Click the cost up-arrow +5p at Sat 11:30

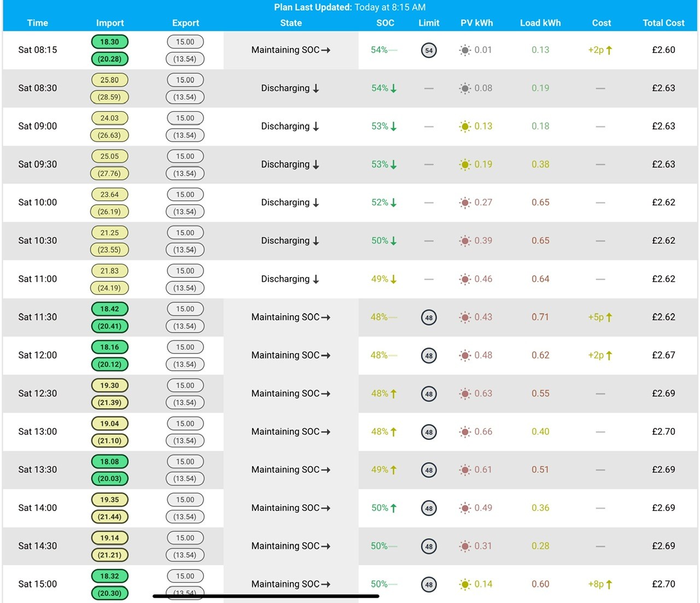click(609, 317)
